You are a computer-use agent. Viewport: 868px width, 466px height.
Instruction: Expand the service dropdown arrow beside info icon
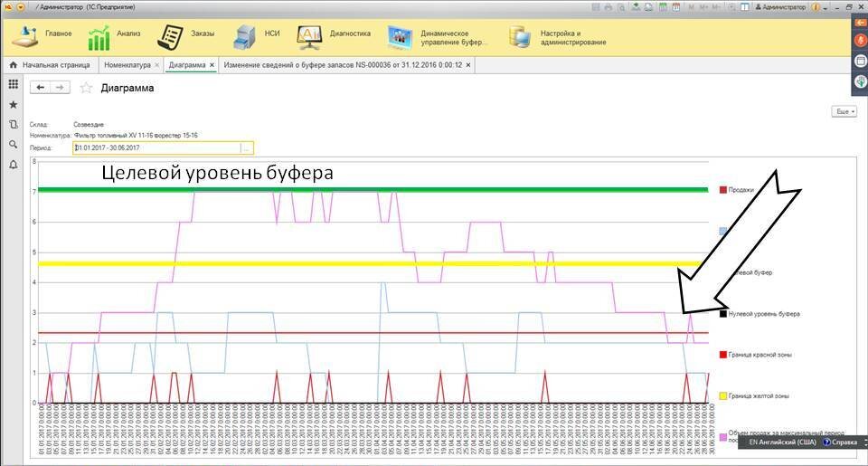pos(825,8)
